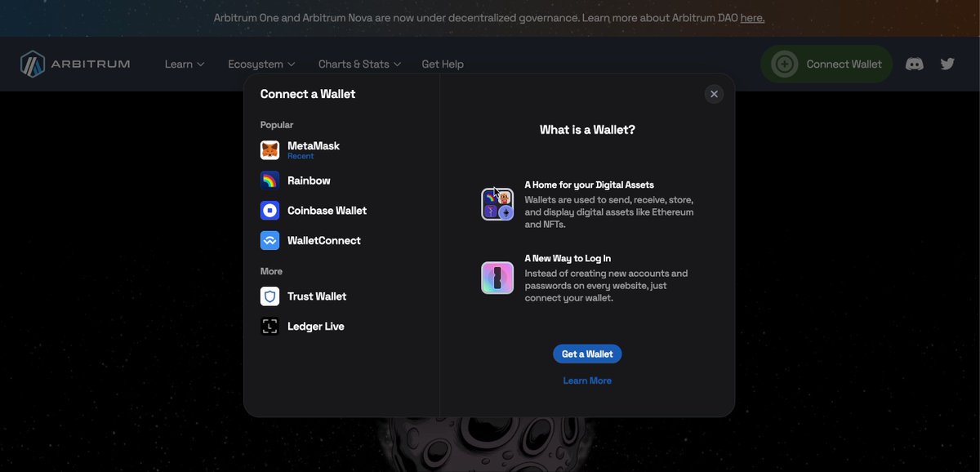The height and width of the screenshot is (472, 980).
Task: Follow the 'here.' link in the banner
Action: (x=752, y=18)
